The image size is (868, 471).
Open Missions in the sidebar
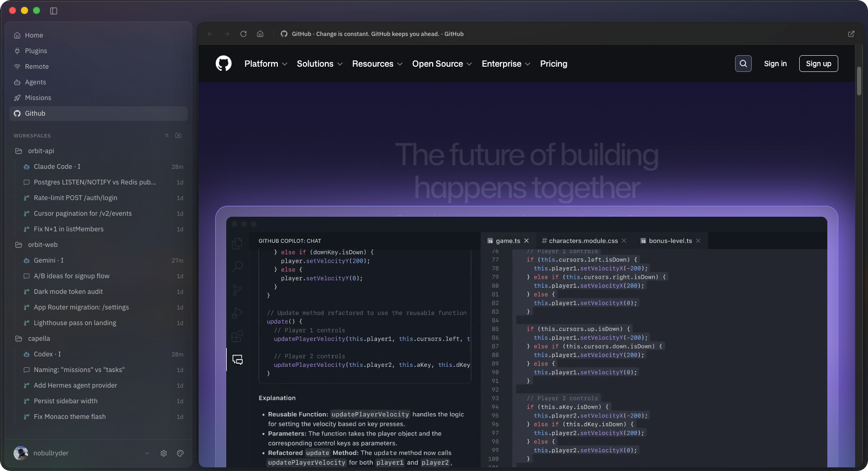pos(99,98)
